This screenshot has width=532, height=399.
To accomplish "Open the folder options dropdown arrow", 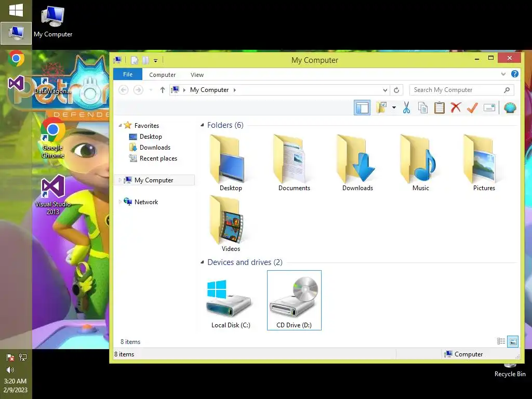I will pyautogui.click(x=394, y=108).
